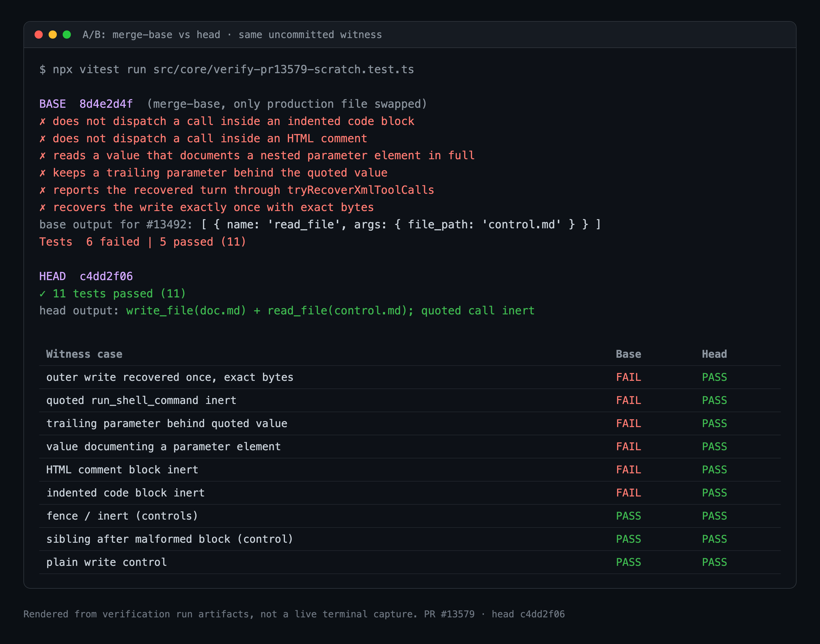Click the 'recovers the write exactly once' failure line
The image size is (820, 644).
pos(207,207)
